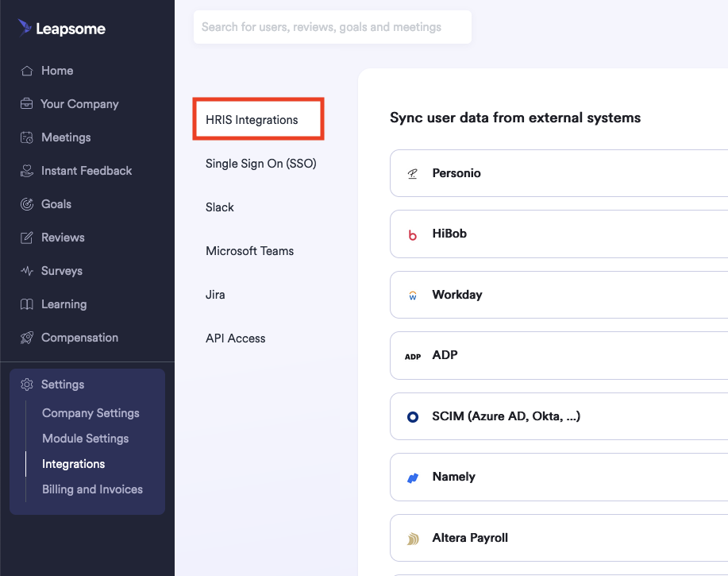This screenshot has width=728, height=576.
Task: Click the Learning open-book icon
Action: tap(28, 303)
